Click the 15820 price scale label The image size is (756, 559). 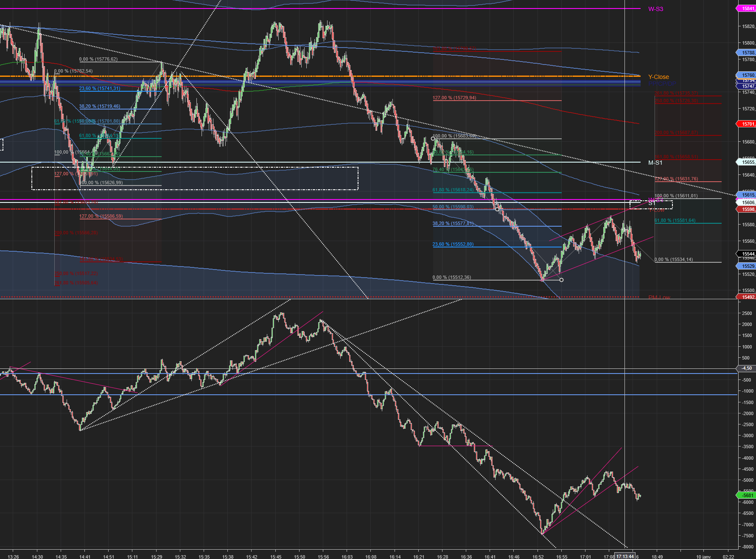(x=748, y=26)
